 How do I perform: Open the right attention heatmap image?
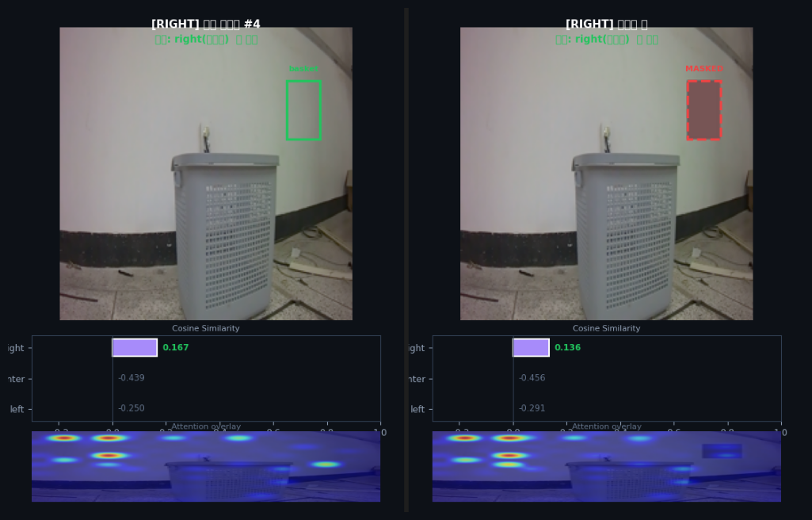(606, 466)
